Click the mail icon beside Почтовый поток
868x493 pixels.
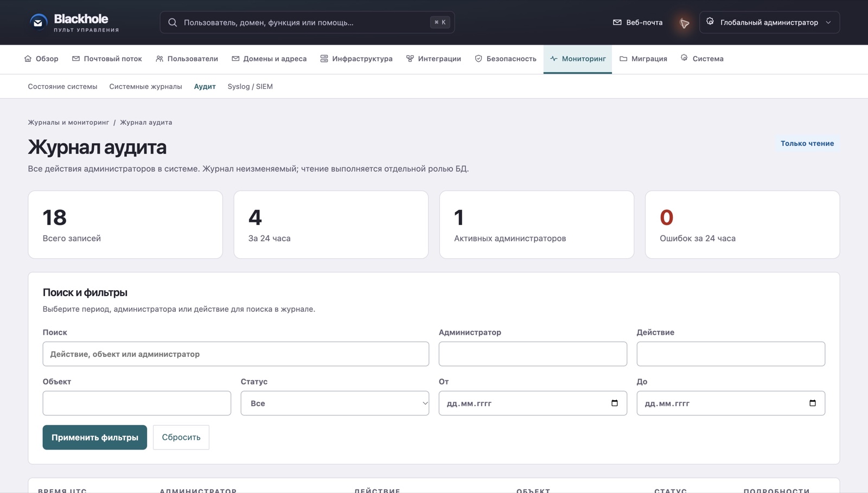pos(76,59)
